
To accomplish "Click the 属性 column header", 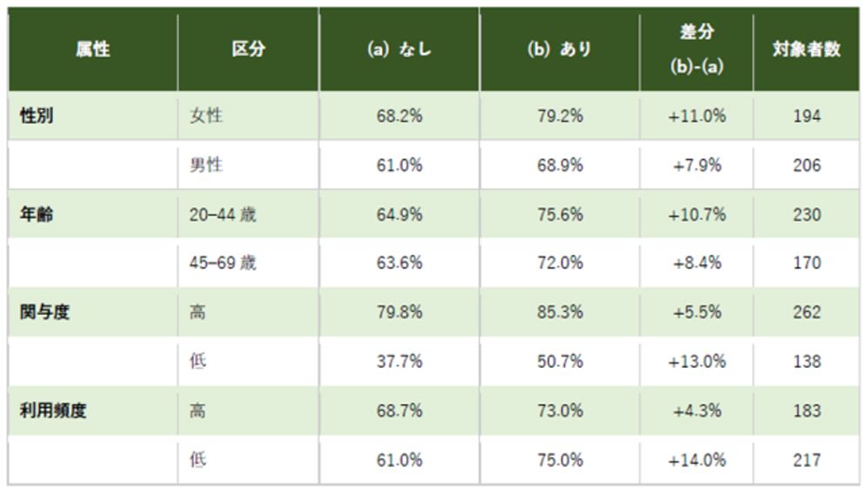I will pos(92,50).
